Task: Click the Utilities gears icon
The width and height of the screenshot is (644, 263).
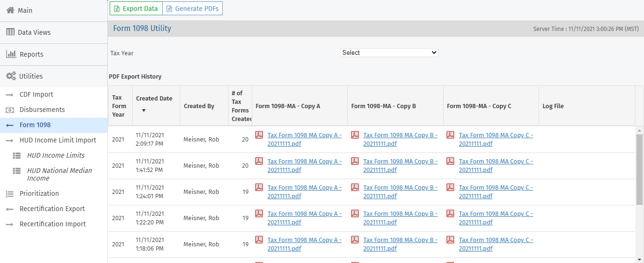Action: coord(10,76)
